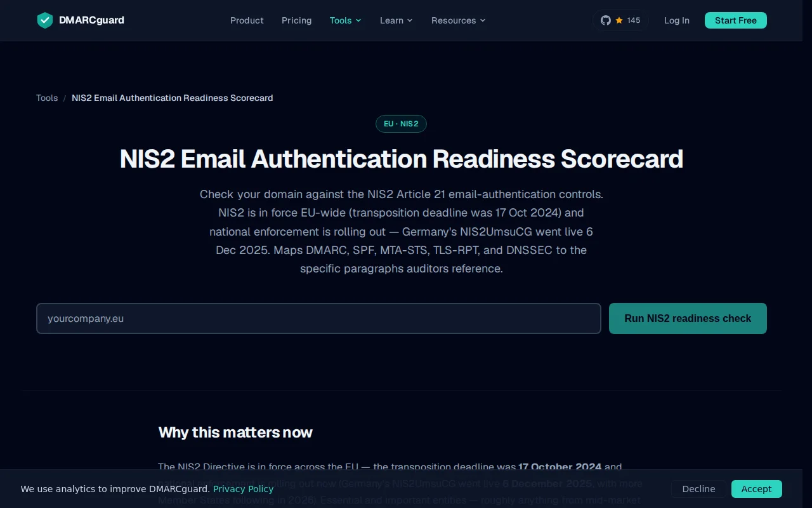Image resolution: width=812 pixels, height=508 pixels.
Task: Expand the Resources menu chevron
Action: tap(483, 20)
